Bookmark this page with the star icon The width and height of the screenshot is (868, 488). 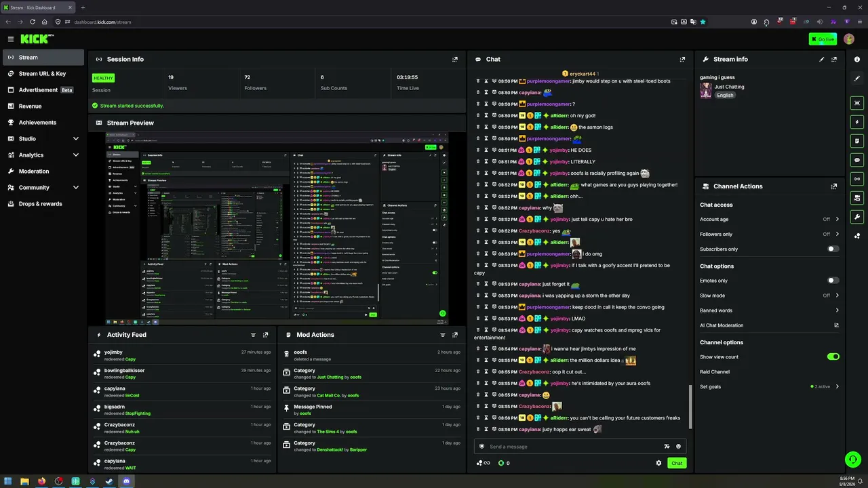tap(703, 22)
